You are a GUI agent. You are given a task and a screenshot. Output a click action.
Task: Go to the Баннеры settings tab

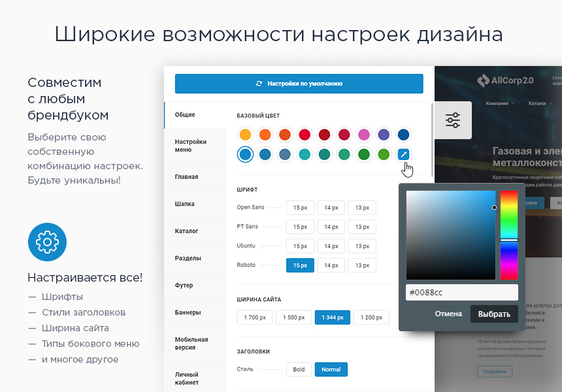[x=188, y=312]
